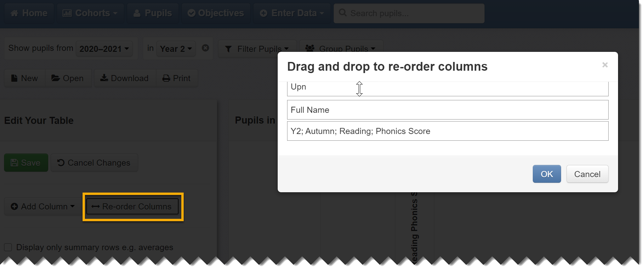Screen dimensions: 644x270
Task: Clear the Year 2 filter with x icon
Action: [205, 48]
